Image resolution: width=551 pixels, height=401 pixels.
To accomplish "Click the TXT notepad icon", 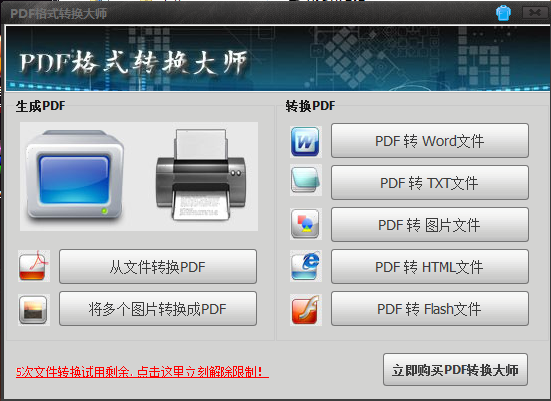I will 305,180.
